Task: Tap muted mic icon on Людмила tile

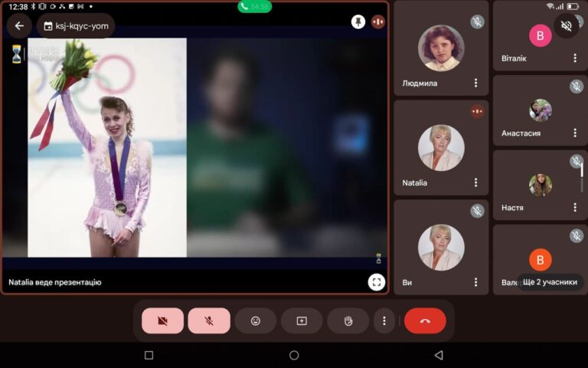Action: (x=477, y=21)
